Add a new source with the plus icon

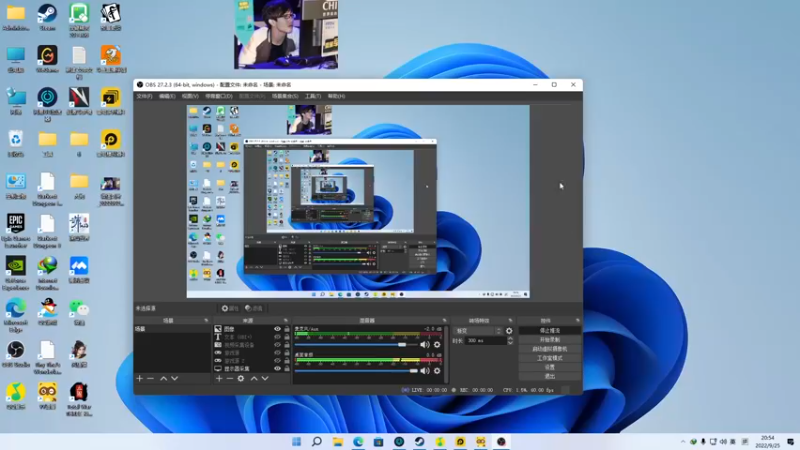(219, 379)
